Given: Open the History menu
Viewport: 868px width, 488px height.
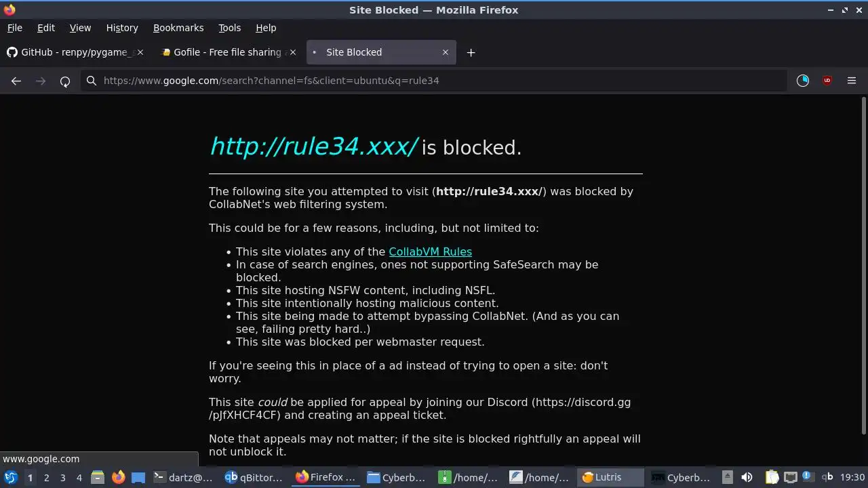Looking at the screenshot, I should [x=122, y=28].
